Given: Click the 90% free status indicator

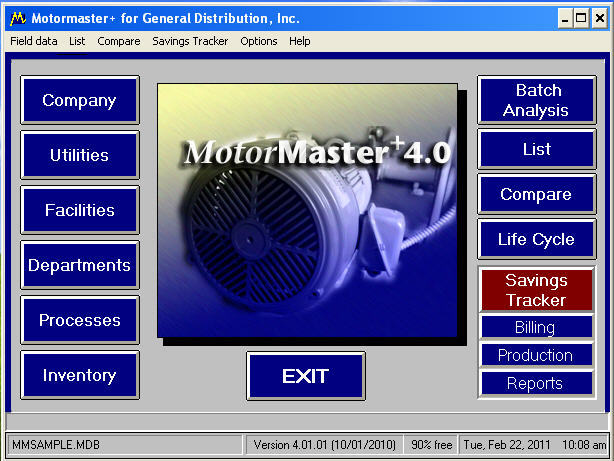Looking at the screenshot, I should [x=431, y=445].
